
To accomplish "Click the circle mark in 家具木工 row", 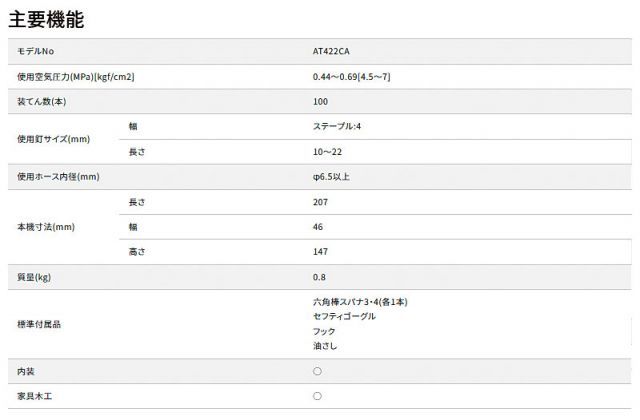I will pos(317,396).
